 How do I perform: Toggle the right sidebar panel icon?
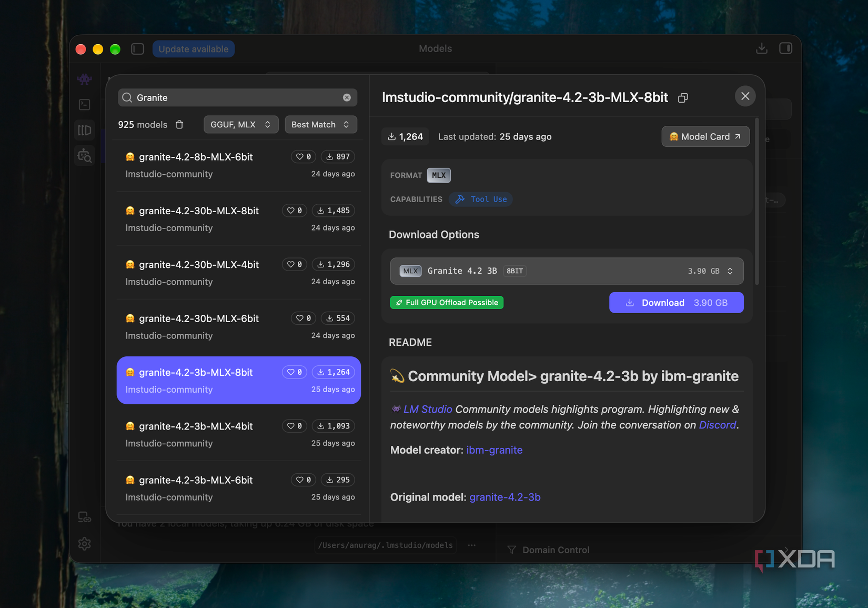(785, 48)
